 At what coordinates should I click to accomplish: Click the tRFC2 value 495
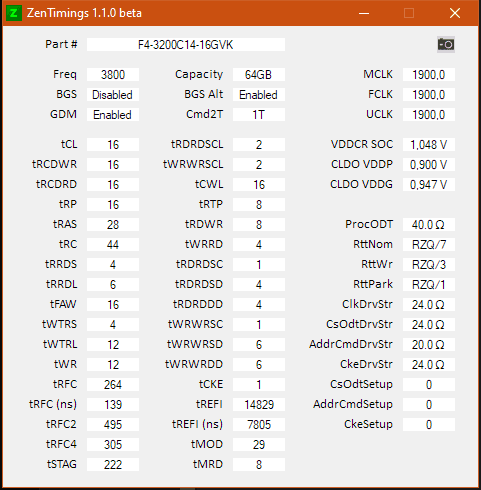[113, 424]
